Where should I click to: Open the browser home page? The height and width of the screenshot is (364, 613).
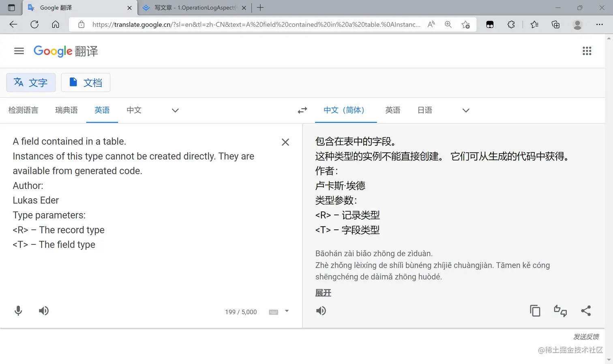(x=56, y=24)
